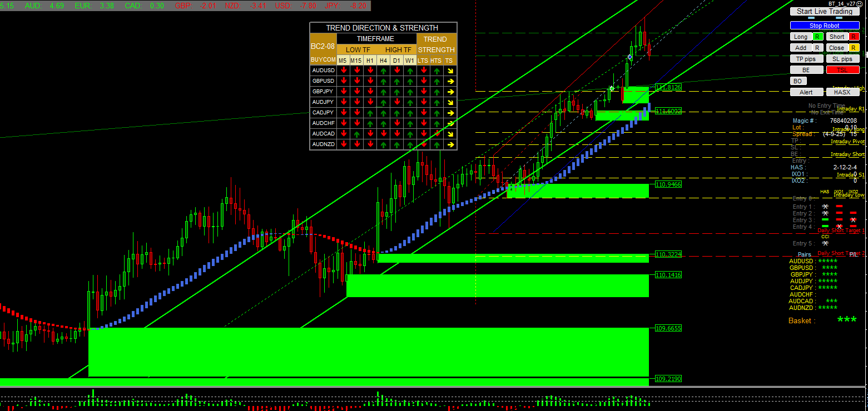Toggle the BO button

tap(798, 81)
